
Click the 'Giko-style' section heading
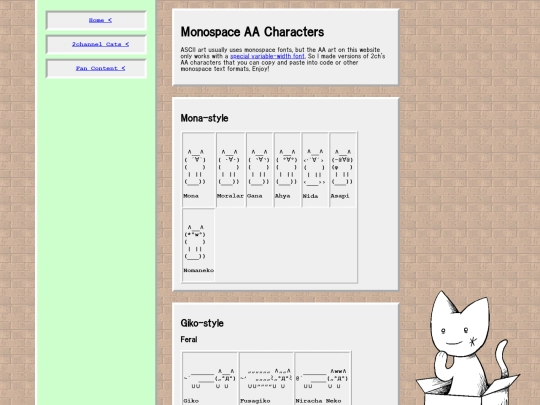(x=202, y=323)
